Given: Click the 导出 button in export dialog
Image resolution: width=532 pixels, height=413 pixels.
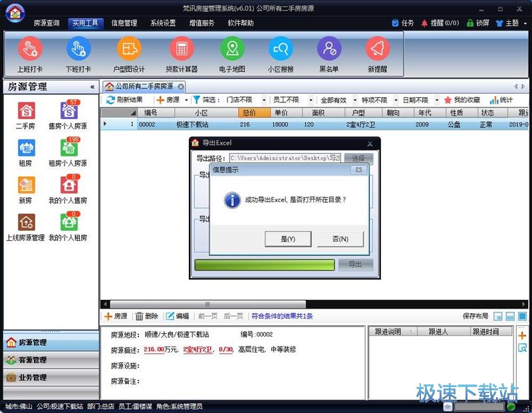Looking at the screenshot, I should pos(356,265).
